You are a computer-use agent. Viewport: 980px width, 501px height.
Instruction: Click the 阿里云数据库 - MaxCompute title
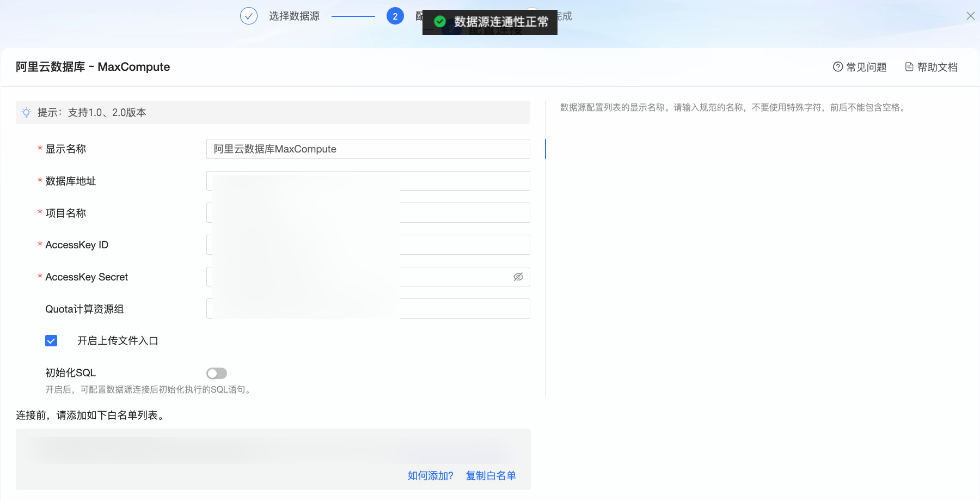93,67
